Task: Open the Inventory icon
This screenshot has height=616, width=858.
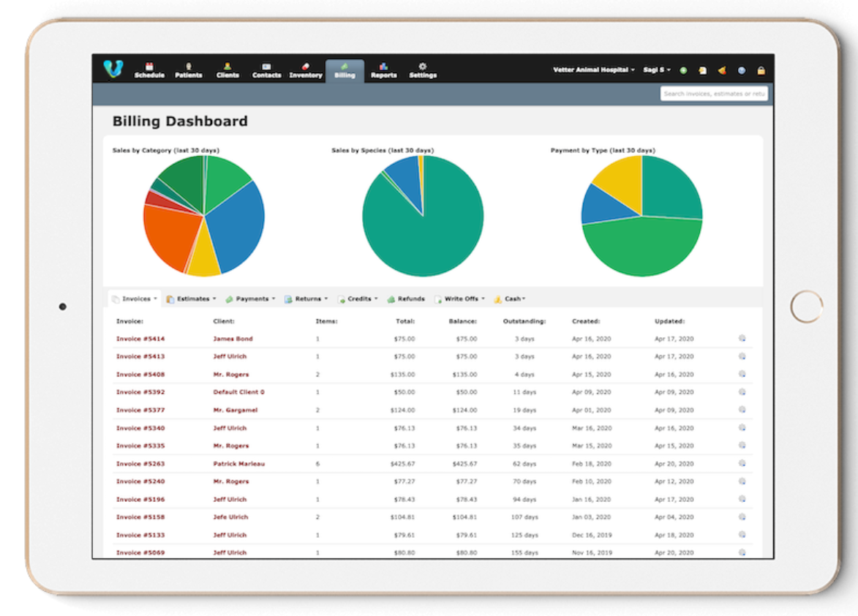Action: pyautogui.click(x=305, y=66)
